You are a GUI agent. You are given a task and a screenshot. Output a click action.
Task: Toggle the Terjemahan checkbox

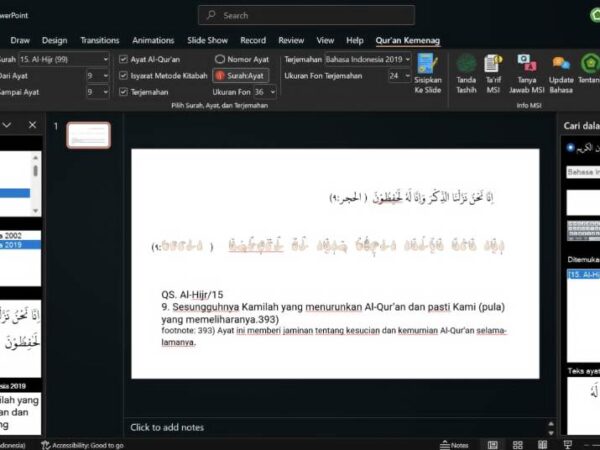(x=123, y=91)
